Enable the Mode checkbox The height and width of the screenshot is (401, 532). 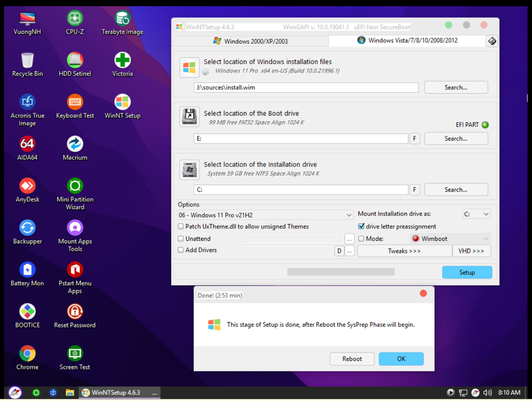pos(362,239)
